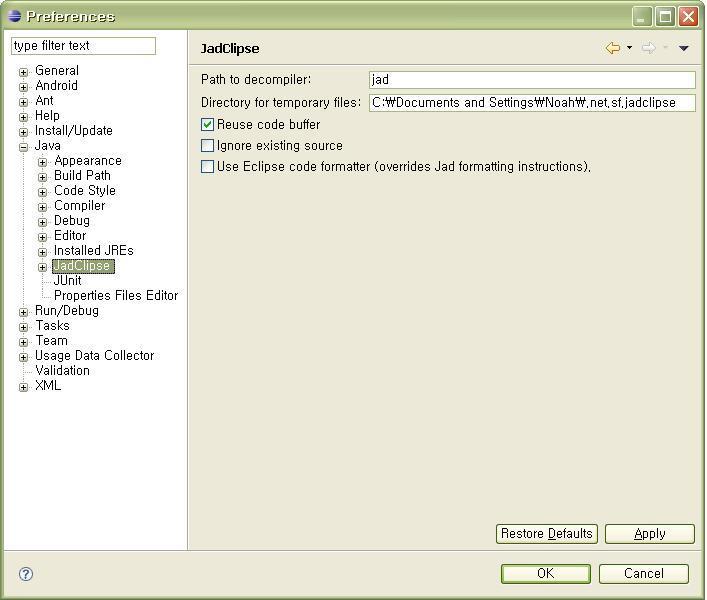
Task: Expand the Run/Debug tree node
Action: point(23,312)
